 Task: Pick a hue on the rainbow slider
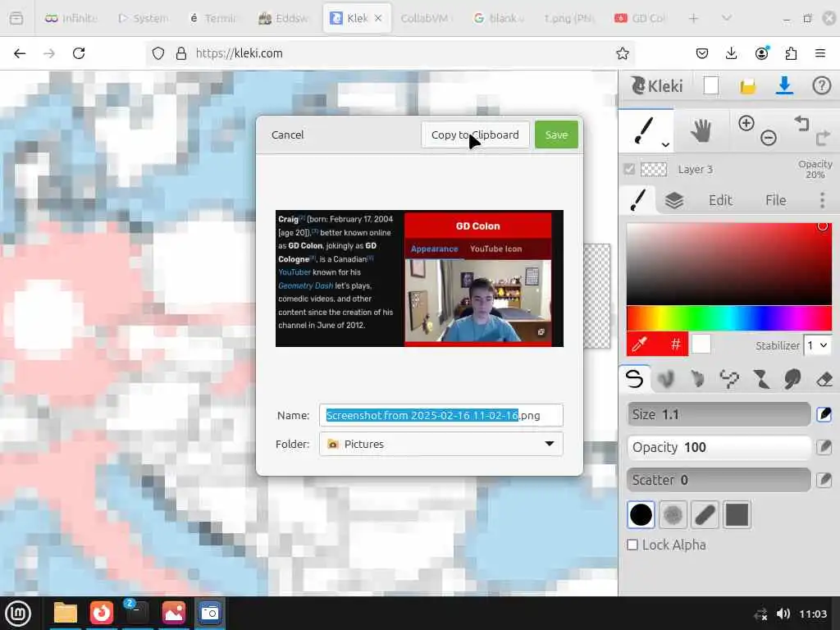coord(729,319)
